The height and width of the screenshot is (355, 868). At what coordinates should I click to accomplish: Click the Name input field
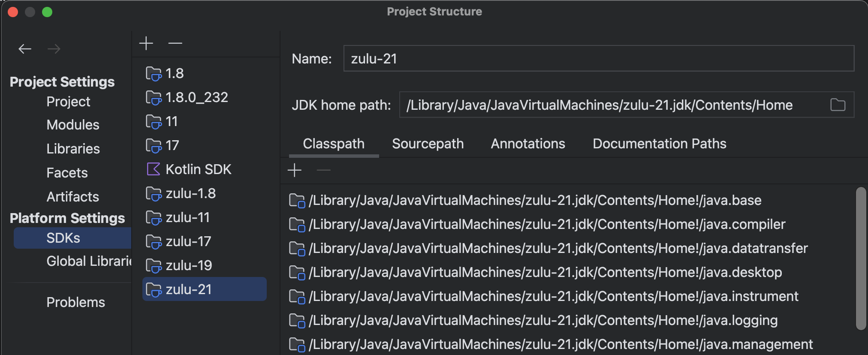click(599, 58)
